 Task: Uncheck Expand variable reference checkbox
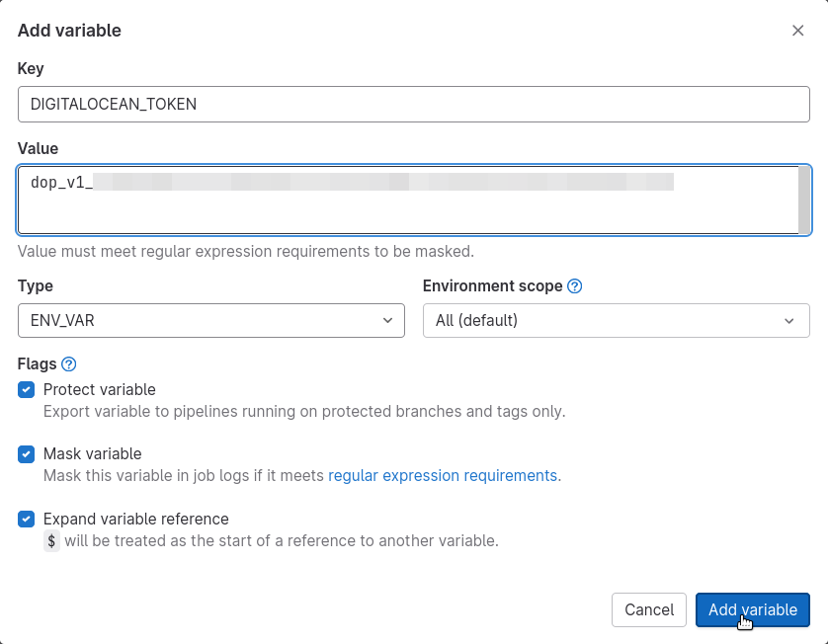pyautogui.click(x=26, y=519)
